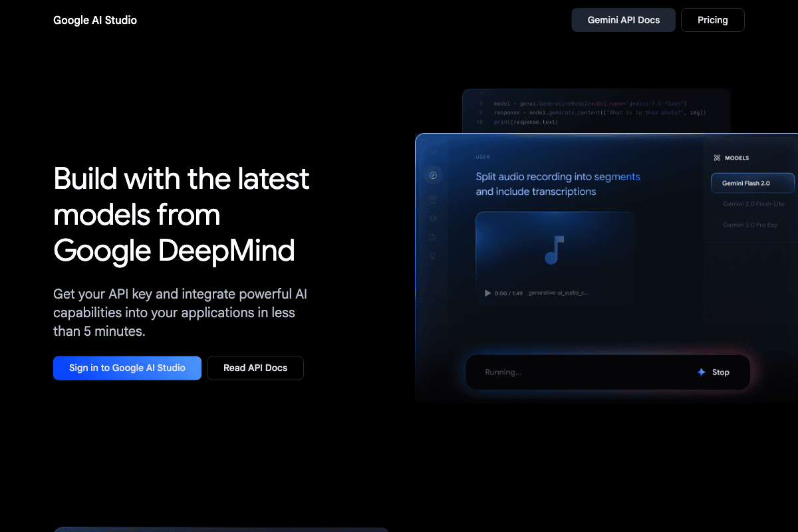Viewport: 798px width, 532px height.
Task: Click Sign in to Google AI Studio
Action: 127,368
